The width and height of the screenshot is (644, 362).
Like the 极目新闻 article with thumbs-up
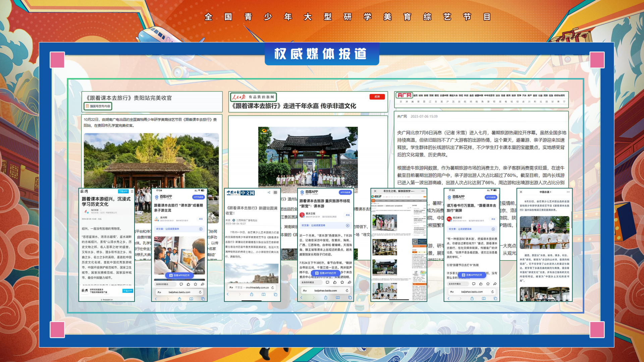tap(481, 284)
